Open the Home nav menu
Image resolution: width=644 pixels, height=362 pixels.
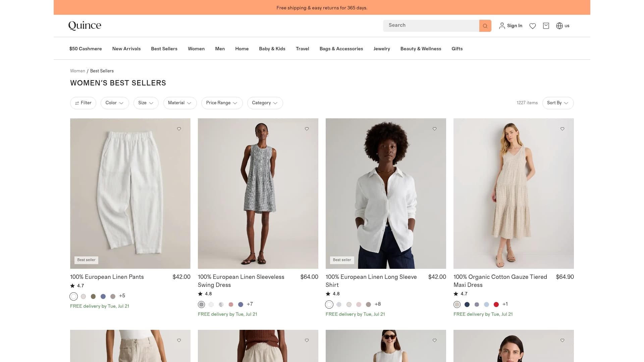pos(242,49)
